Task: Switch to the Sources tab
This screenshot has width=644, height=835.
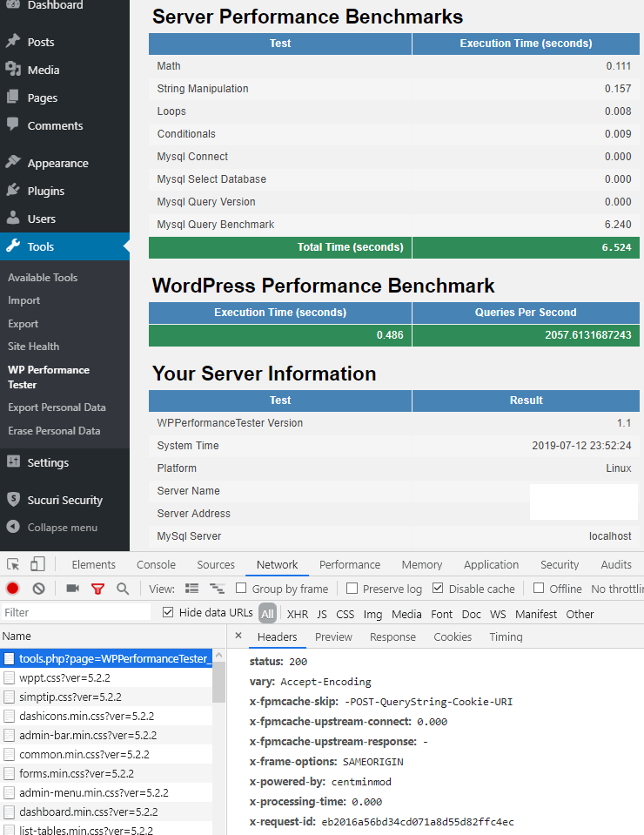Action: click(x=216, y=564)
